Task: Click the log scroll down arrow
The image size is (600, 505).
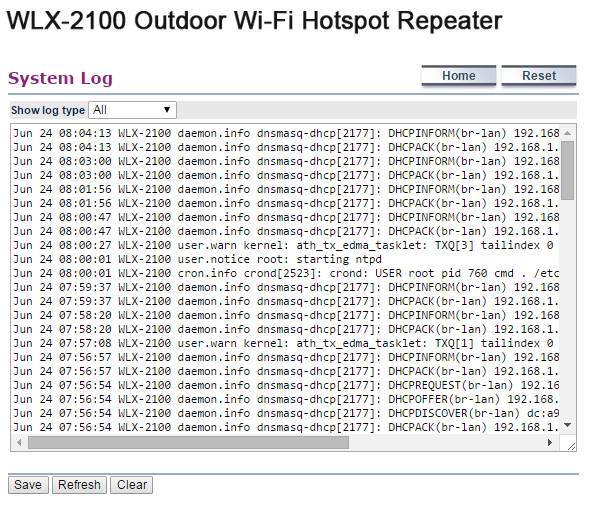Action: (567, 425)
